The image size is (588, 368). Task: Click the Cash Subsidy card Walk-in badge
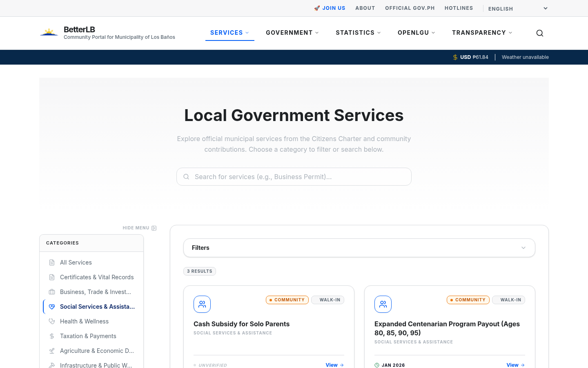327,300
